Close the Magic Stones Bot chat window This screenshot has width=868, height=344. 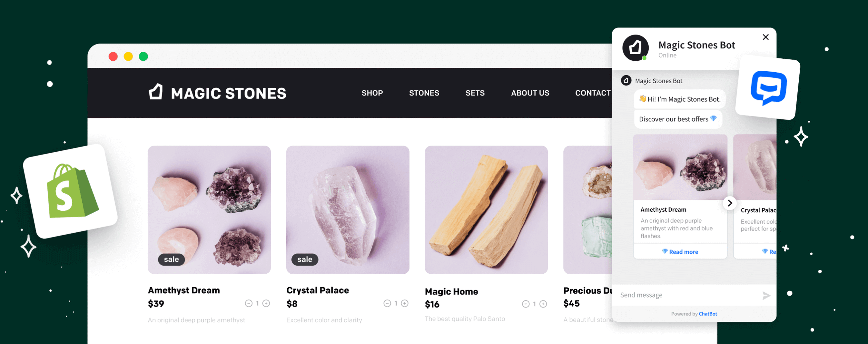[765, 37]
